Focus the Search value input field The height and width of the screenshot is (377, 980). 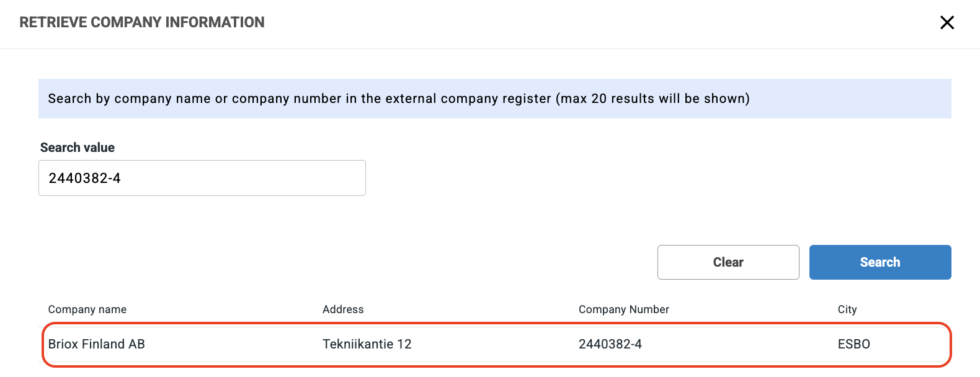coord(202,178)
